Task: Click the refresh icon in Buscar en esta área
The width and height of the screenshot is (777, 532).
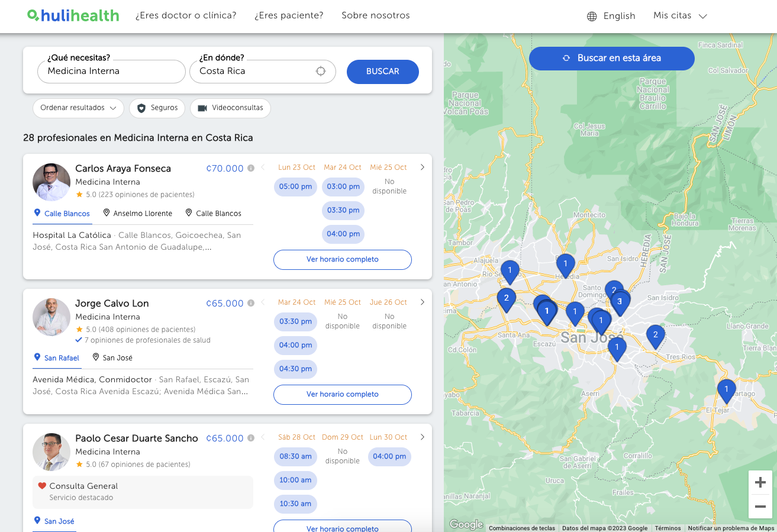Action: 566,58
